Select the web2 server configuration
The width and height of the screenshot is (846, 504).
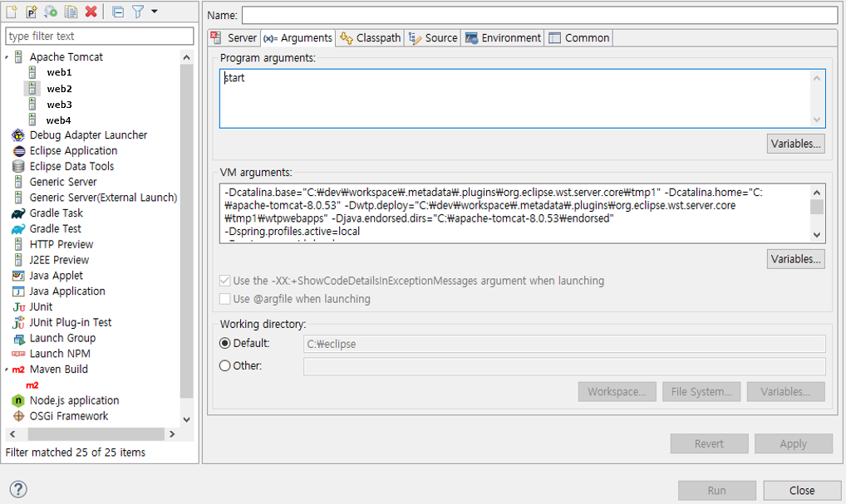pos(59,88)
